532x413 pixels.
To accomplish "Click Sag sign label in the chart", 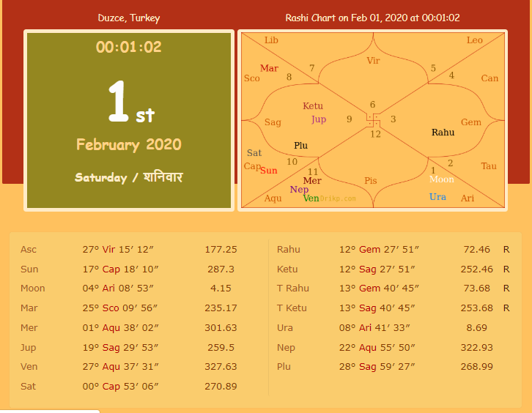I will point(273,122).
